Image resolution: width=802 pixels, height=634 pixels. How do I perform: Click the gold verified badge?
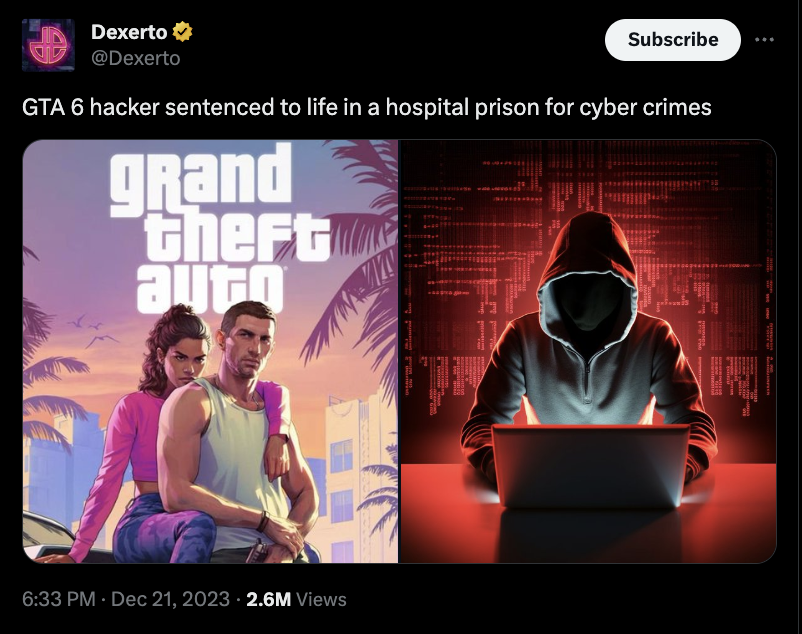[183, 32]
